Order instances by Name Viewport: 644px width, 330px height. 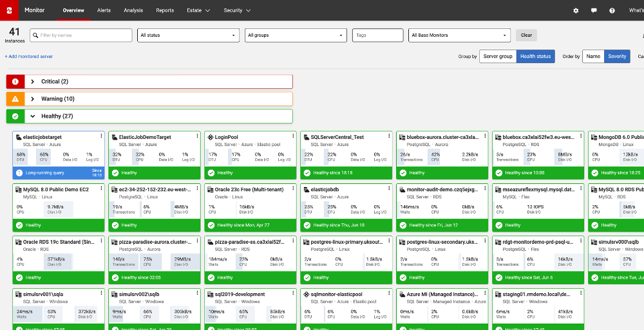coord(593,56)
